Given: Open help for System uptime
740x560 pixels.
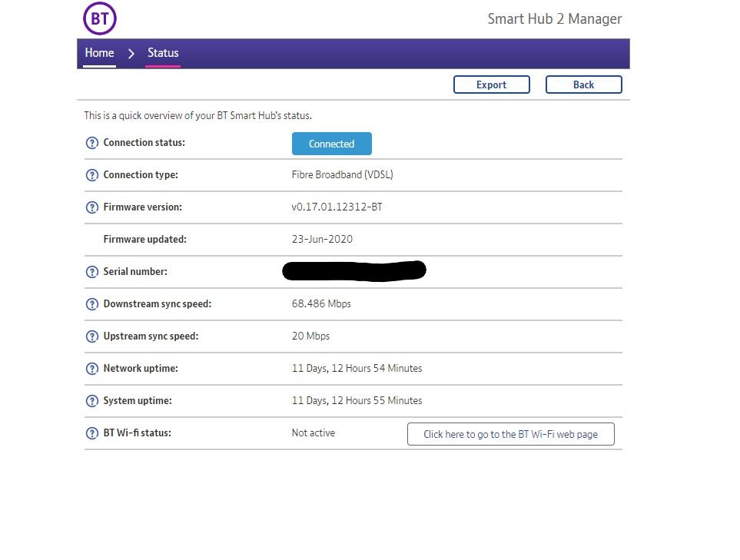Looking at the screenshot, I should (x=92, y=401).
